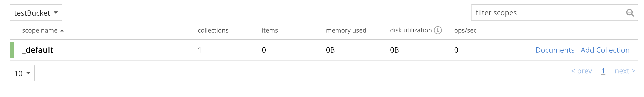Click the ops/sec column header
The width and height of the screenshot is (644, 97).
465,30
